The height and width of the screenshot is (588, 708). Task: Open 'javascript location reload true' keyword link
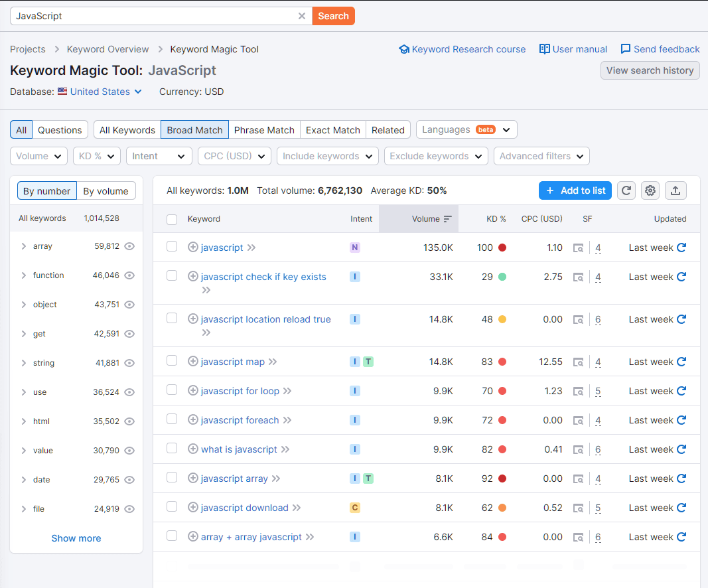pos(265,319)
